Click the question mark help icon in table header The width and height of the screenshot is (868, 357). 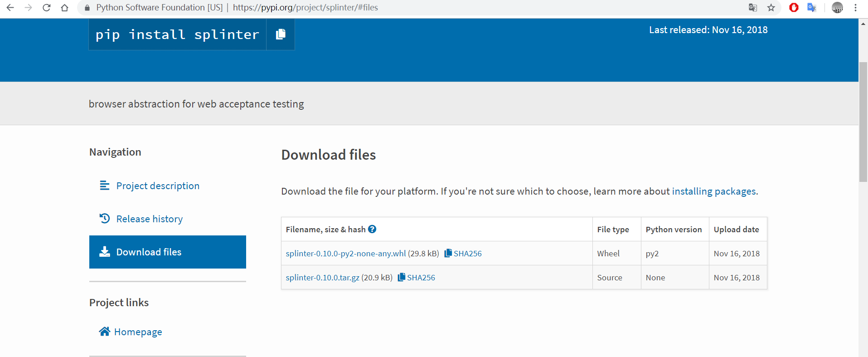(372, 229)
